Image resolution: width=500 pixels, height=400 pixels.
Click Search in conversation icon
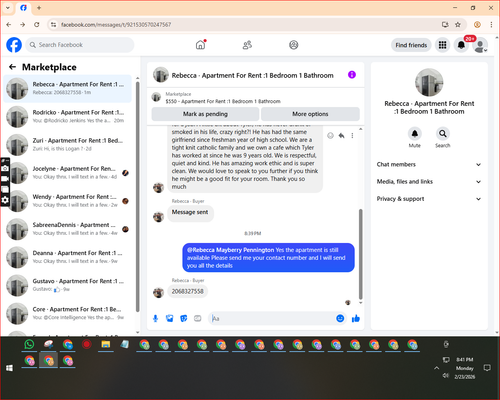[443, 134]
